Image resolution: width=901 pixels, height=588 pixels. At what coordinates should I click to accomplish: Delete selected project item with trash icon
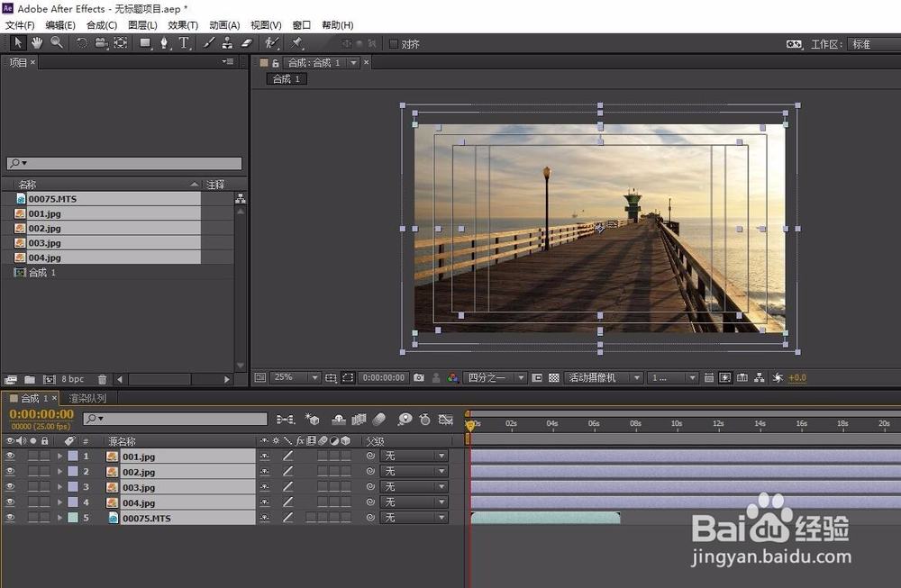[x=102, y=379]
